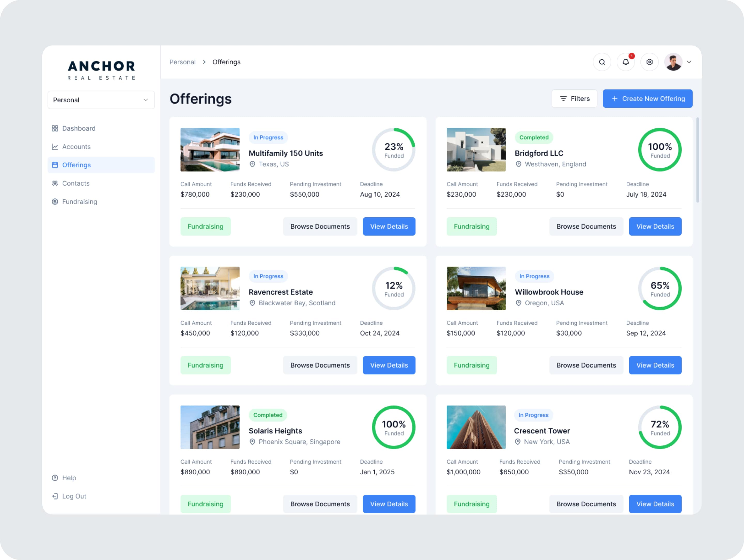Click the search icon in top bar

pyautogui.click(x=602, y=62)
